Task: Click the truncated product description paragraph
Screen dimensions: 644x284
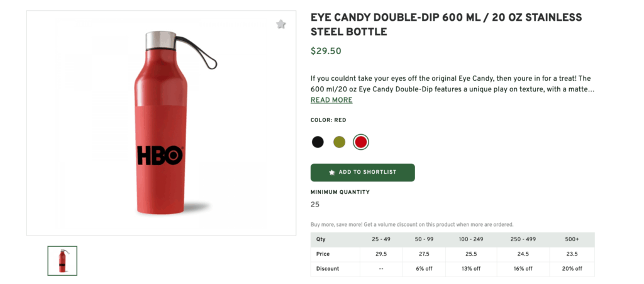Action: click(x=452, y=84)
